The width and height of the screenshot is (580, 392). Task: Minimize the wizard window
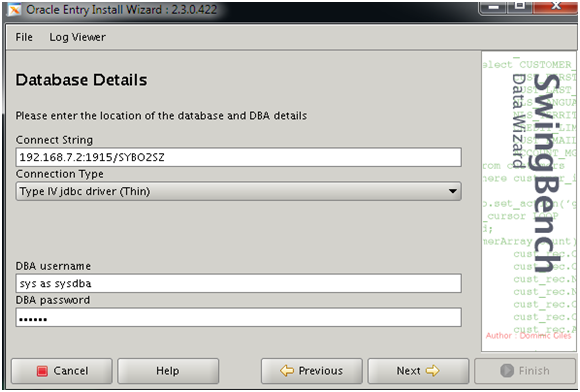493,6
